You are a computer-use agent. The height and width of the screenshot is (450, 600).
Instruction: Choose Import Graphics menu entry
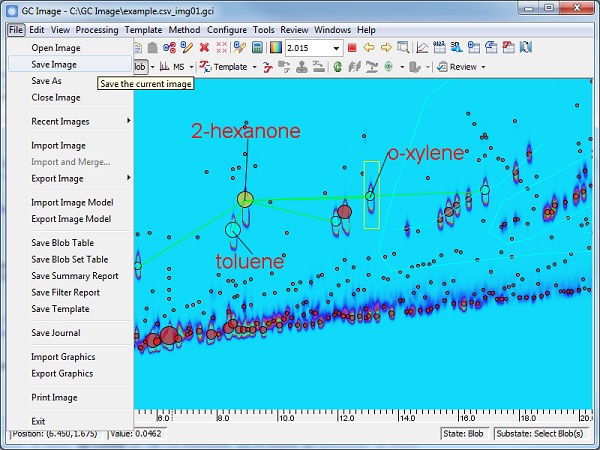[63, 357]
